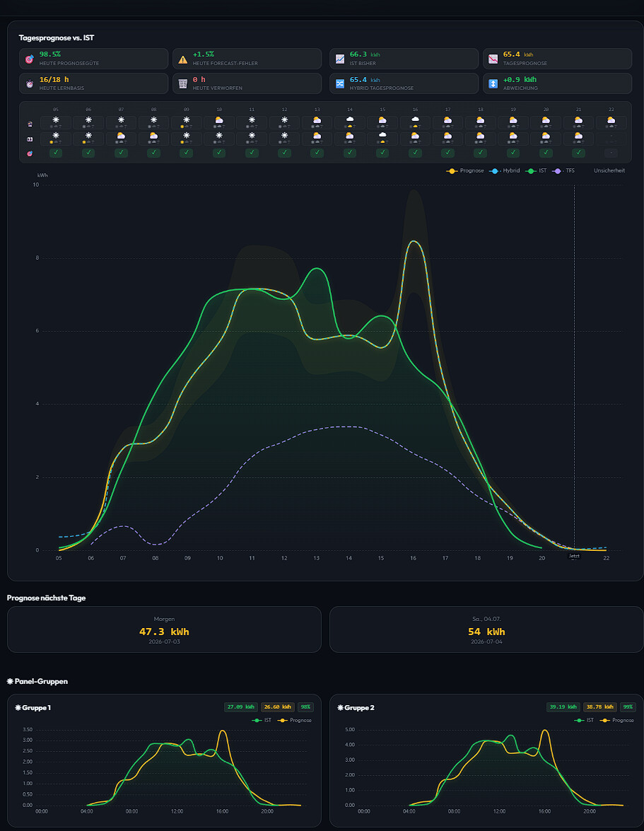Click the 0 h Heute verworfen value
The height and width of the screenshot is (831, 644).
click(199, 79)
